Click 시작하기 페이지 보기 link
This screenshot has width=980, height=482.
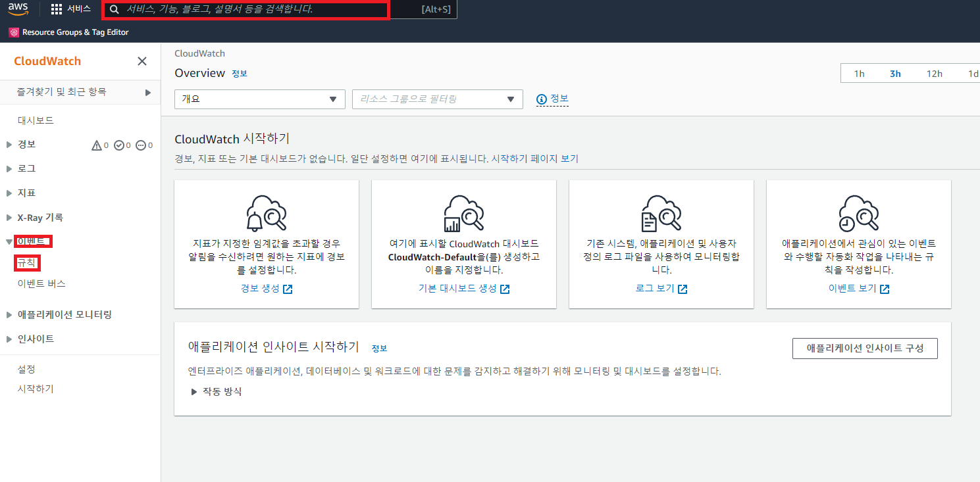click(x=534, y=158)
